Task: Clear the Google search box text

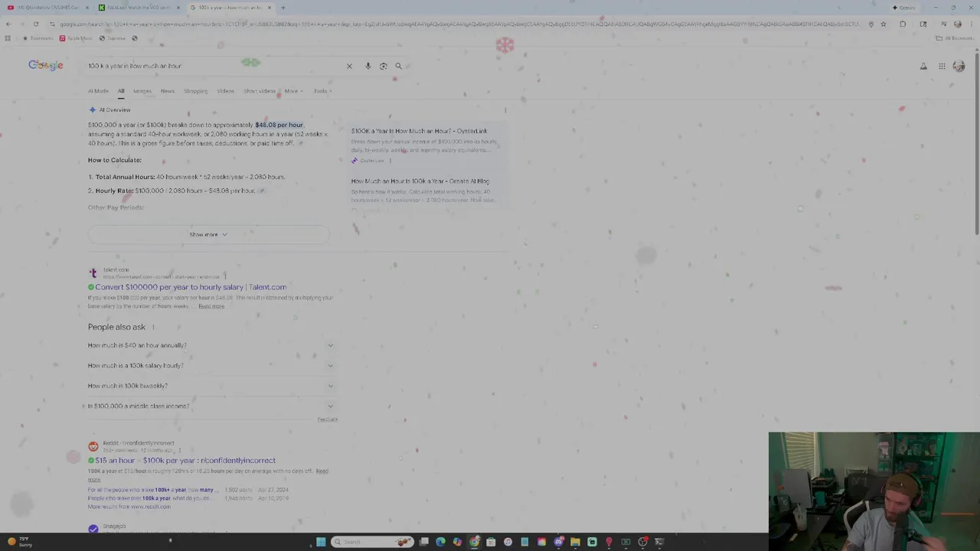Action: tap(349, 66)
